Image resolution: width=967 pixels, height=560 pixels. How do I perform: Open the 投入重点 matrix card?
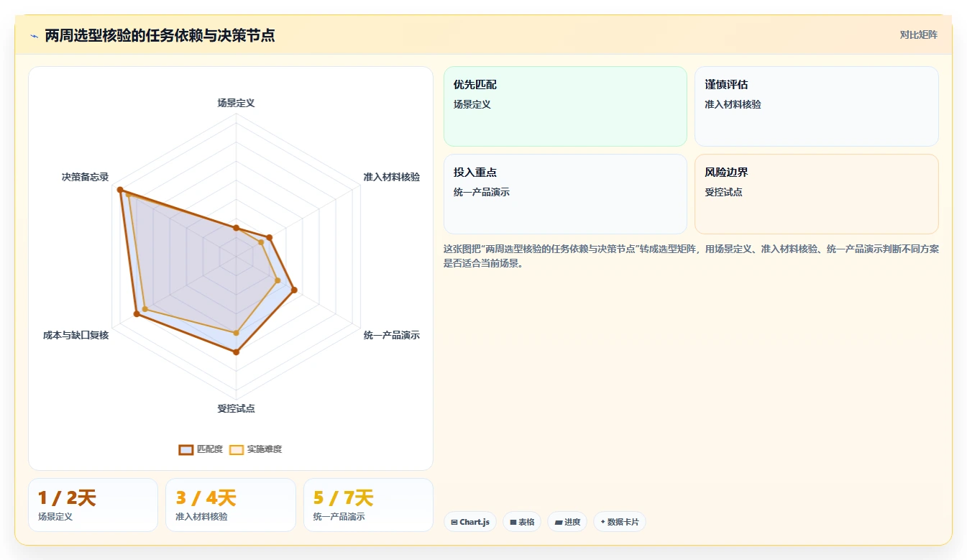click(x=565, y=194)
